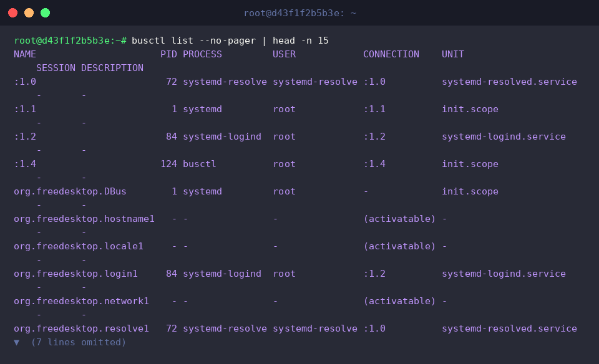The width and height of the screenshot is (599, 364).
Task: Select the CONNECTION column header
Action: 391,54
